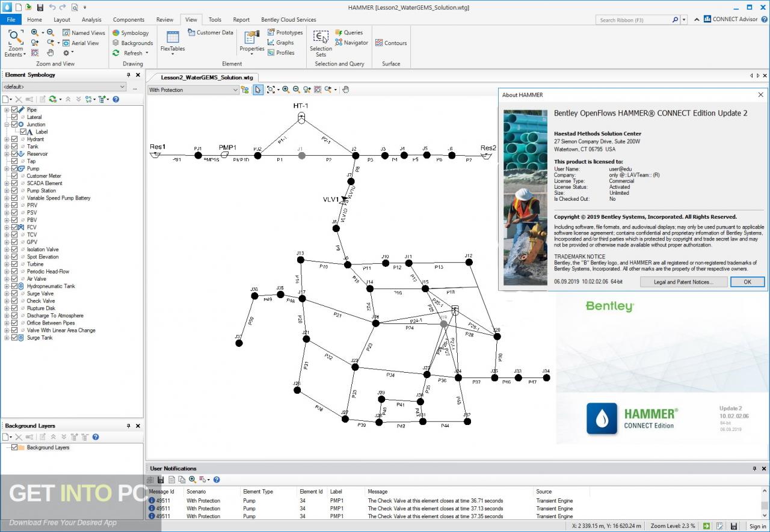Click the Select arrow tool in drawing toolbar
770x532 pixels.
click(x=257, y=90)
